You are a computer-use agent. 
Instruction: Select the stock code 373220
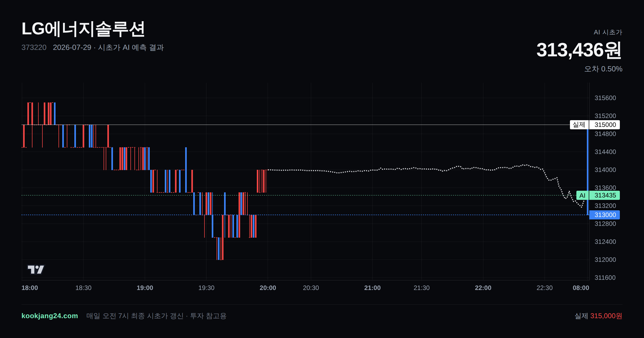click(x=34, y=47)
